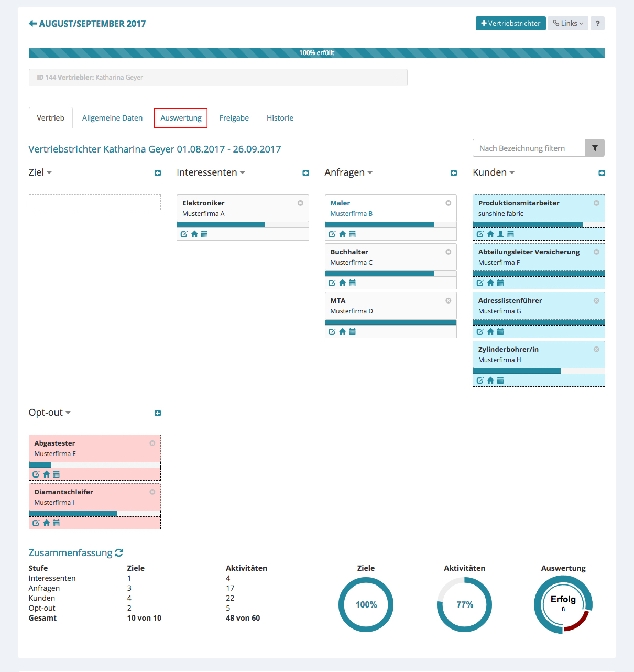Image resolution: width=634 pixels, height=672 pixels.
Task: Click the 100% erfüllt progress bar
Action: click(316, 53)
